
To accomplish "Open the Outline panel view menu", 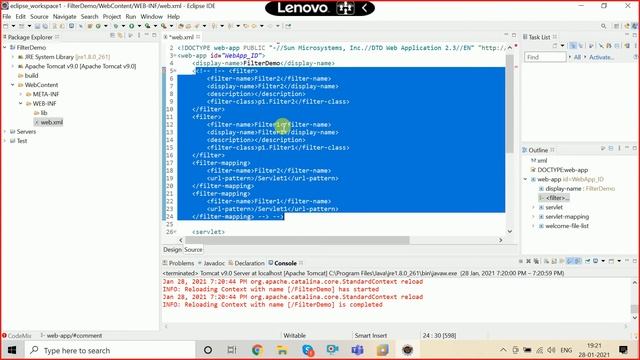I will click(619, 149).
